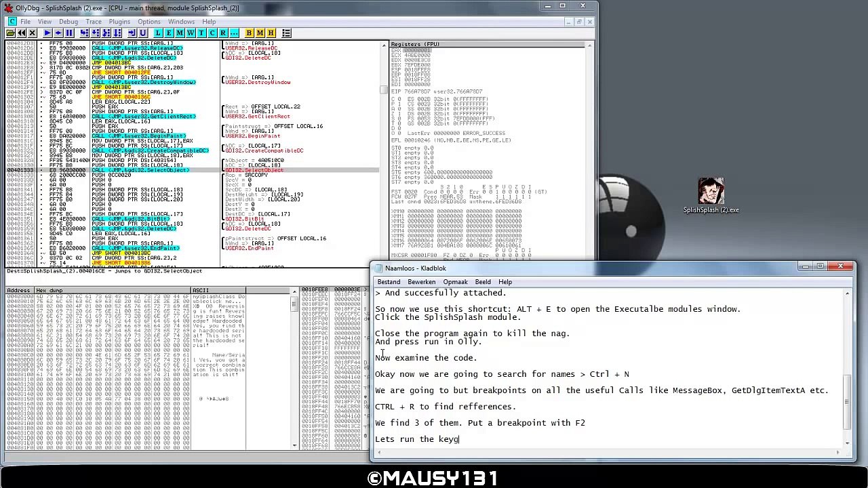Click the Open file toolbar icon in OllyDbg
The height and width of the screenshot is (488, 868).
pyautogui.click(x=11, y=33)
